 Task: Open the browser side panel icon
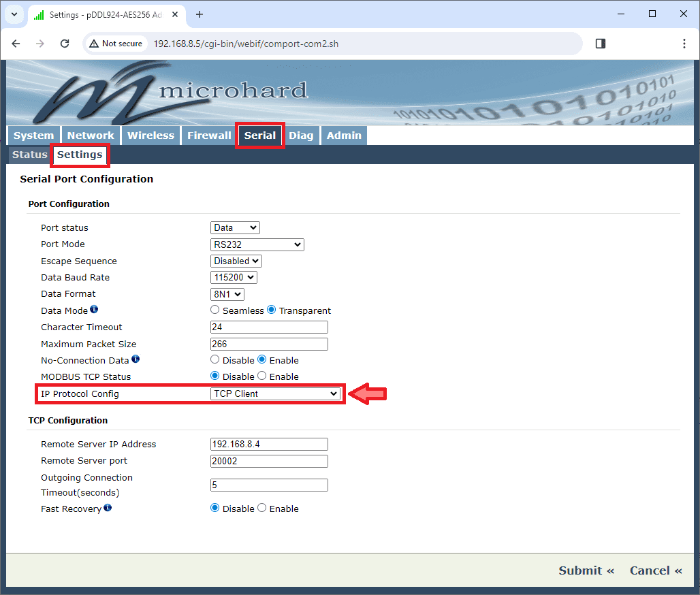pos(600,44)
